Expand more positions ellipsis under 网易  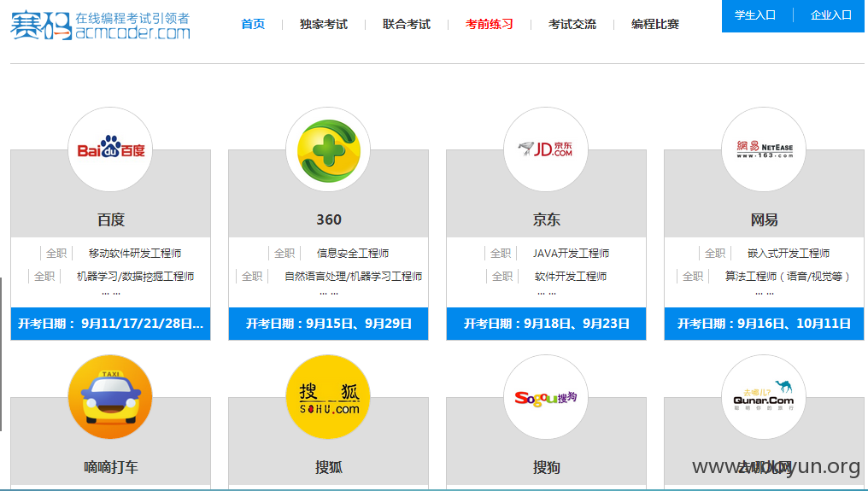click(764, 294)
